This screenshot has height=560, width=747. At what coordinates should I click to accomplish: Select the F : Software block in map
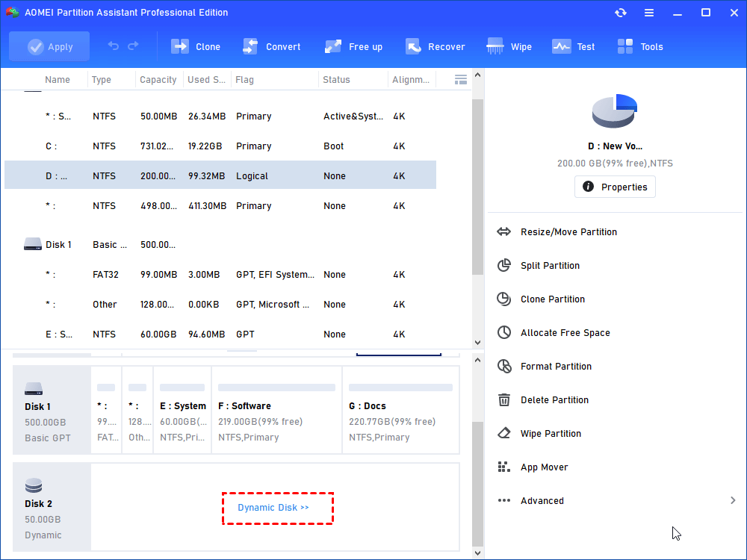click(x=277, y=410)
